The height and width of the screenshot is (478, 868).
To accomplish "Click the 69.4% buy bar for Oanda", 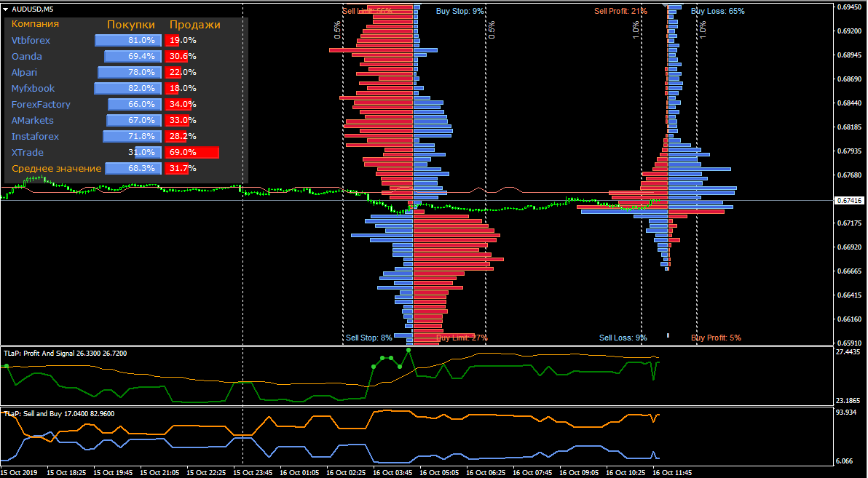I will (133, 57).
